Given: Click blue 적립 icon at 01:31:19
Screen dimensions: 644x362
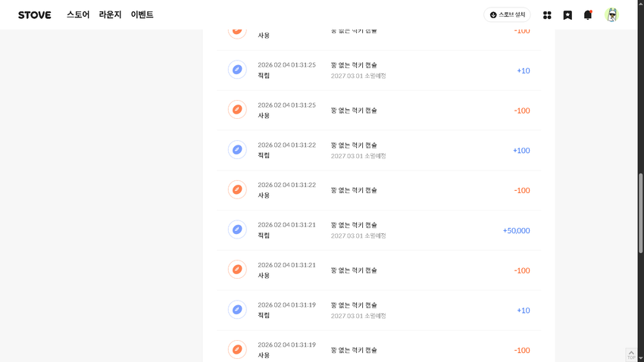Looking at the screenshot, I should (x=237, y=310).
